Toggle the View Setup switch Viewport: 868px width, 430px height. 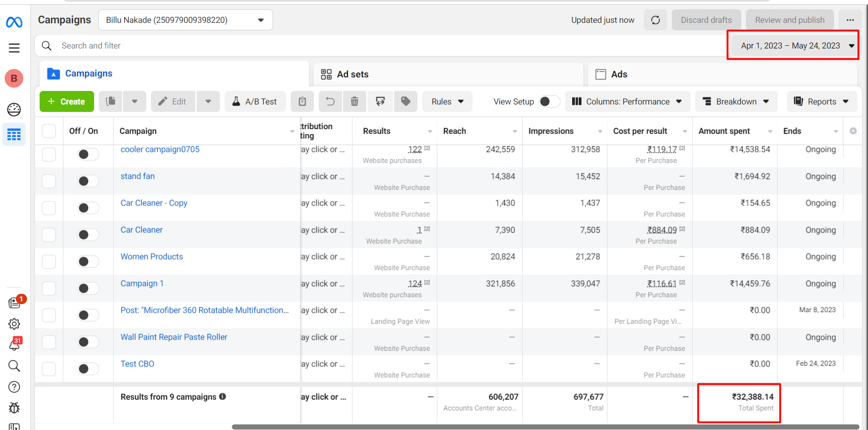549,102
